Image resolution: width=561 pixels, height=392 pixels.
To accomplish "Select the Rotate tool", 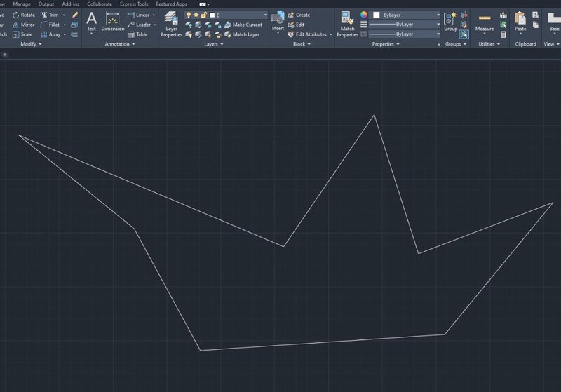I will [24, 15].
